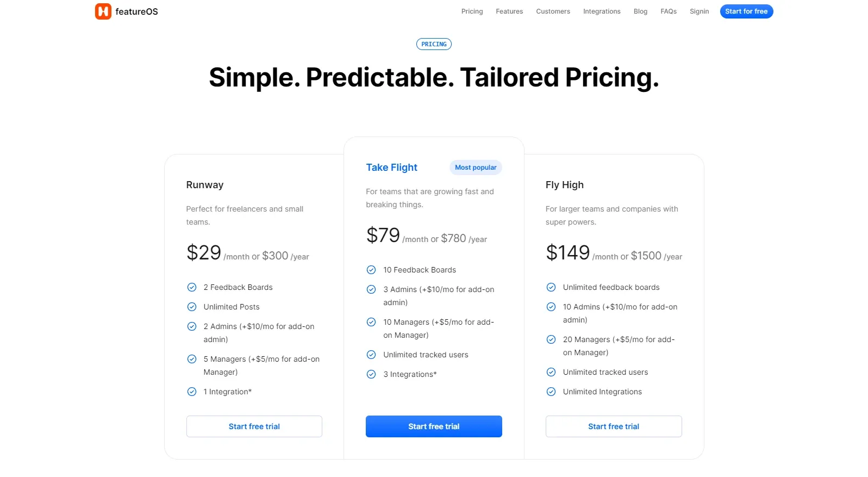Start free trial on the Take Flight plan

(433, 426)
